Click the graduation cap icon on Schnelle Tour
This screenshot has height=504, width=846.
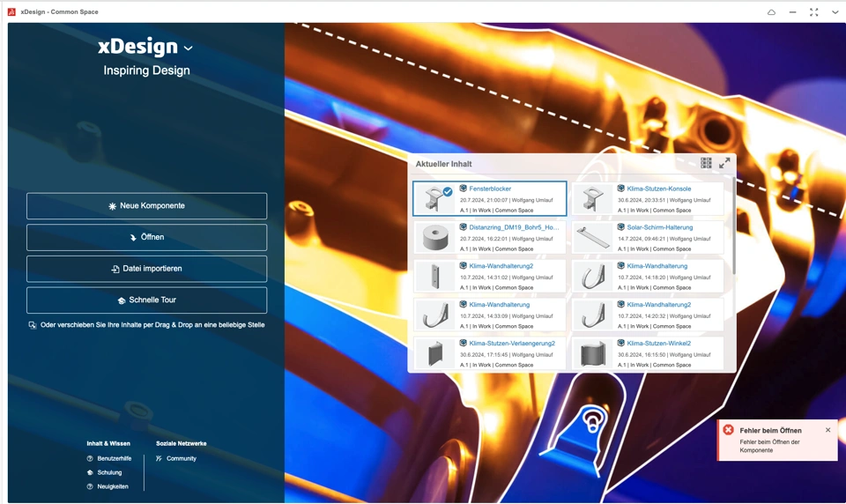coord(122,300)
